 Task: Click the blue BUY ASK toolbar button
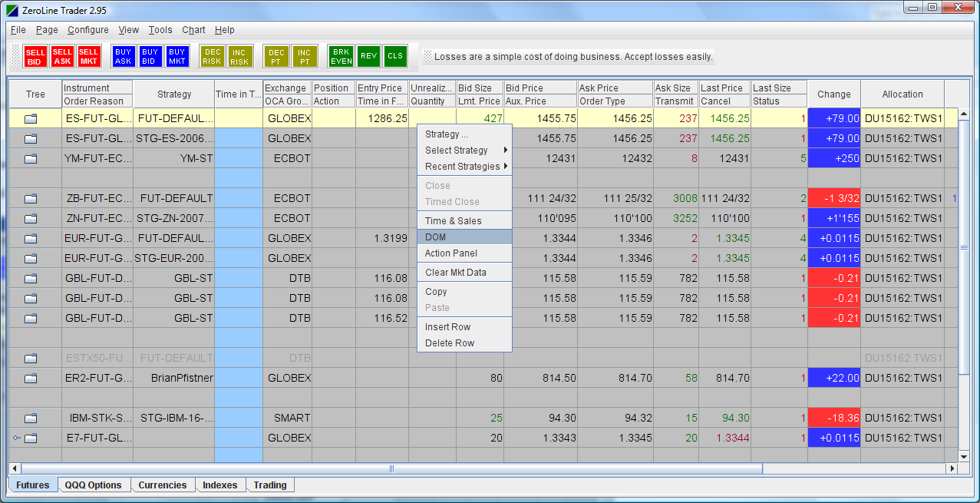tap(124, 56)
